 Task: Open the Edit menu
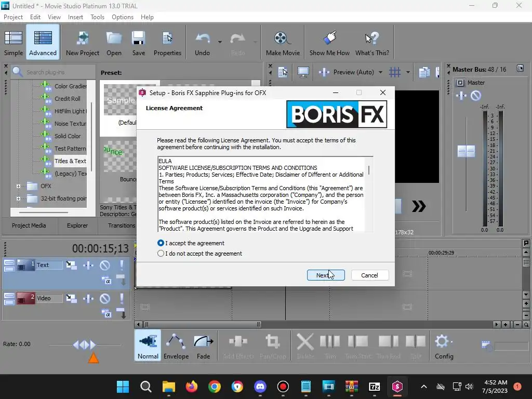(35, 17)
